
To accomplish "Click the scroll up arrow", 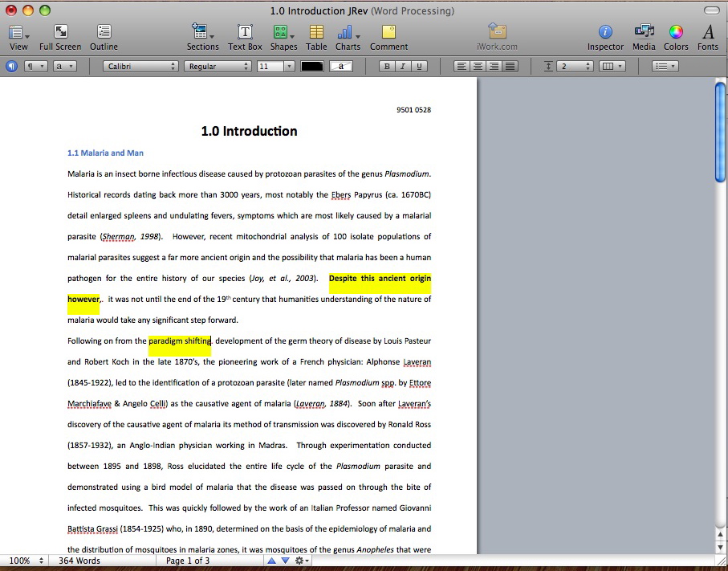I will click(x=720, y=534).
